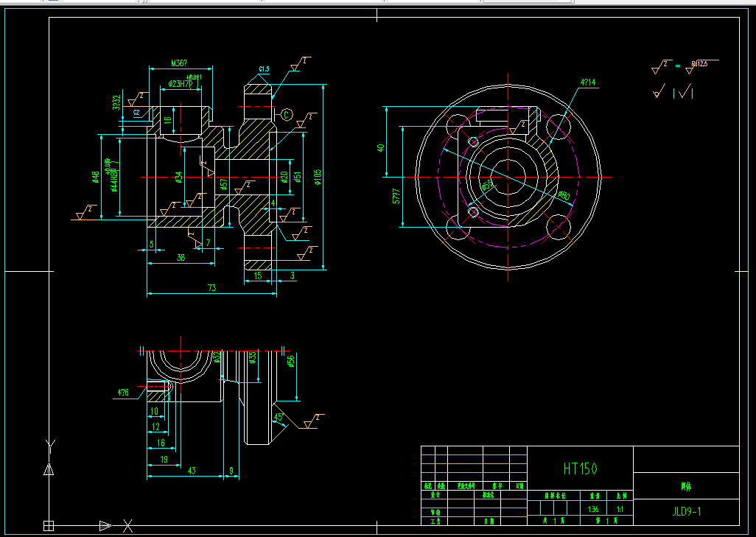Click the Ra12.5 surface roughness symbol
756x537 pixels.
(x=701, y=66)
